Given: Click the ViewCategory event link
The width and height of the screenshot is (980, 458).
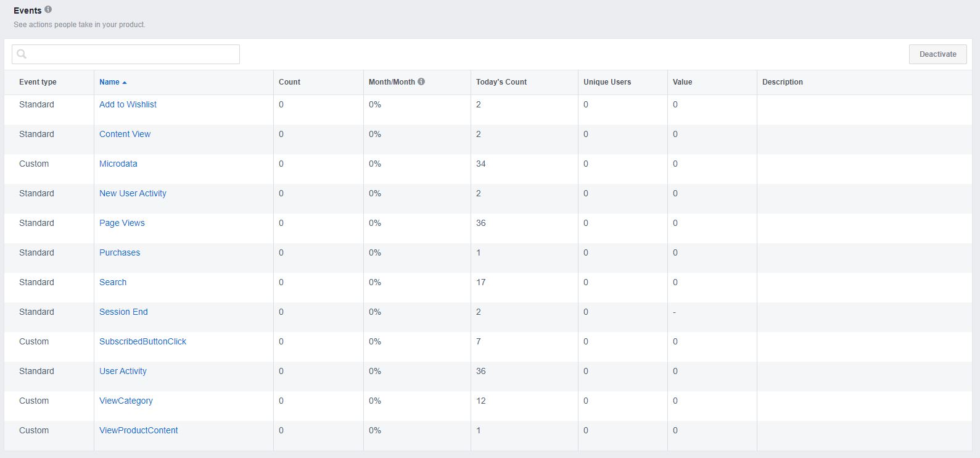Looking at the screenshot, I should coord(126,401).
